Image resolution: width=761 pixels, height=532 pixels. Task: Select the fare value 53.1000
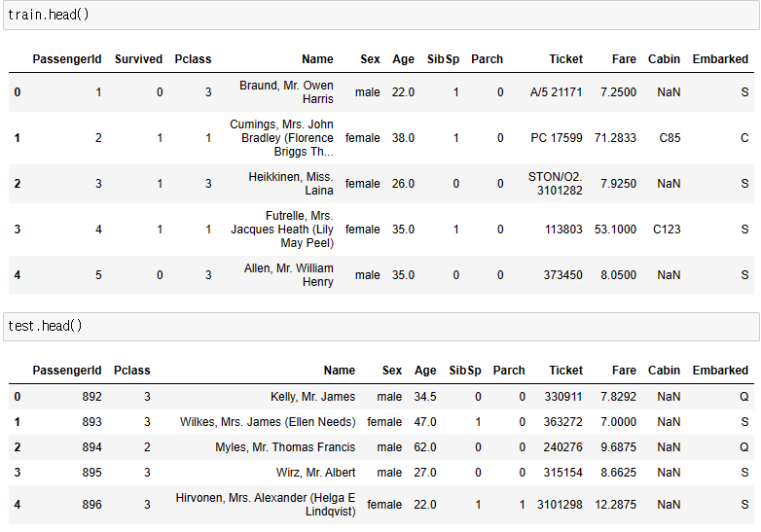[x=615, y=229]
